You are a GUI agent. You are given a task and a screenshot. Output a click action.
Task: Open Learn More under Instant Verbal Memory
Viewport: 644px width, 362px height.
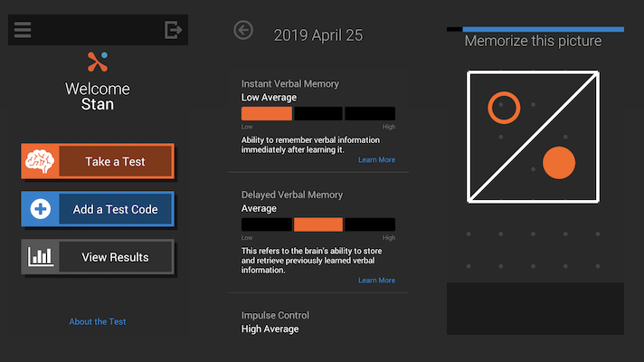(376, 160)
